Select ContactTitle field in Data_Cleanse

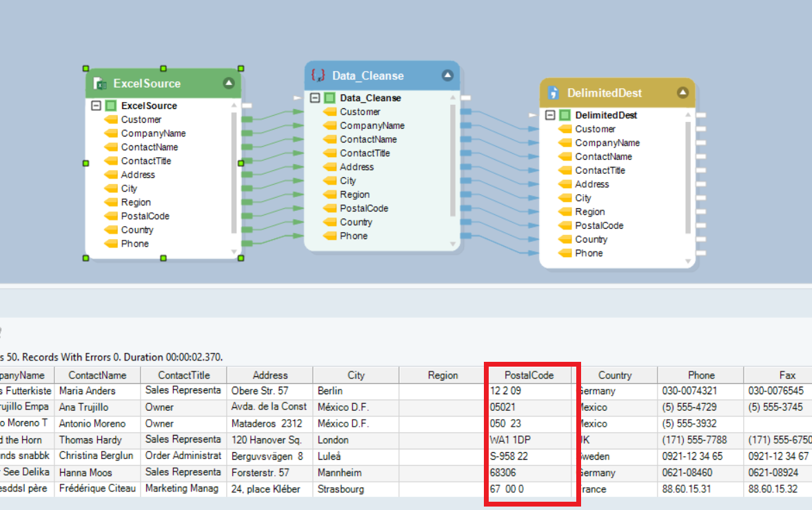click(365, 153)
